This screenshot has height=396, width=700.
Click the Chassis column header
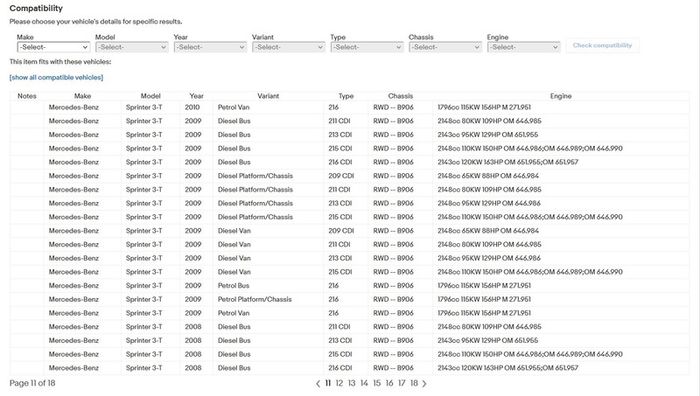[400, 96]
